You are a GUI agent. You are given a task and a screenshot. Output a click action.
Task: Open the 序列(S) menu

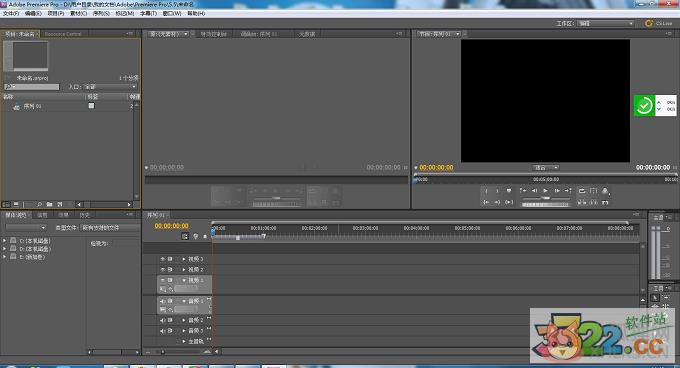pos(101,13)
